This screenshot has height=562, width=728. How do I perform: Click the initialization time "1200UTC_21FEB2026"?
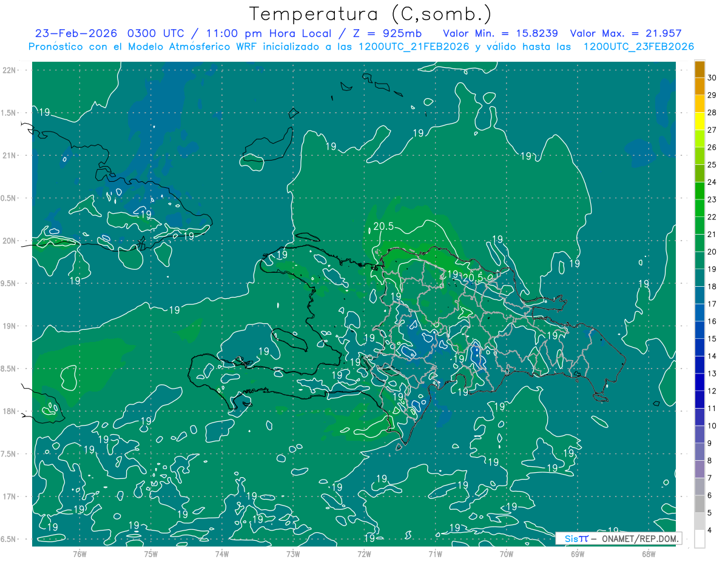point(414,47)
